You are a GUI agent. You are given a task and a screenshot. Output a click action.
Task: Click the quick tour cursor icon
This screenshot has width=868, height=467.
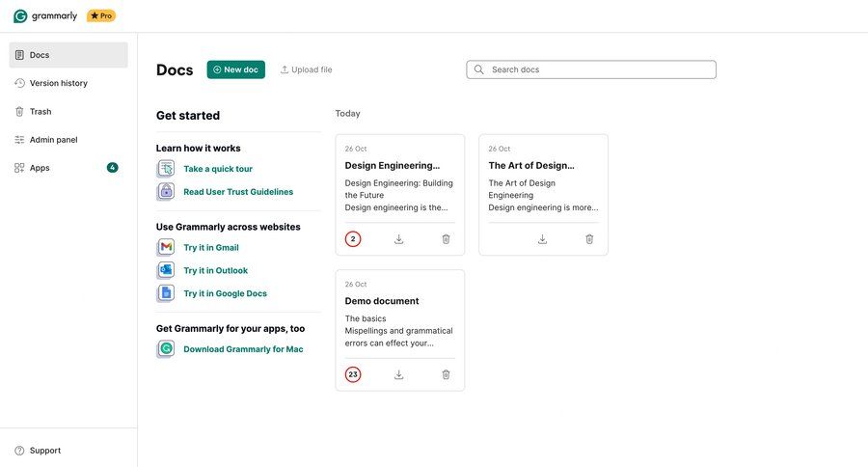tap(166, 169)
